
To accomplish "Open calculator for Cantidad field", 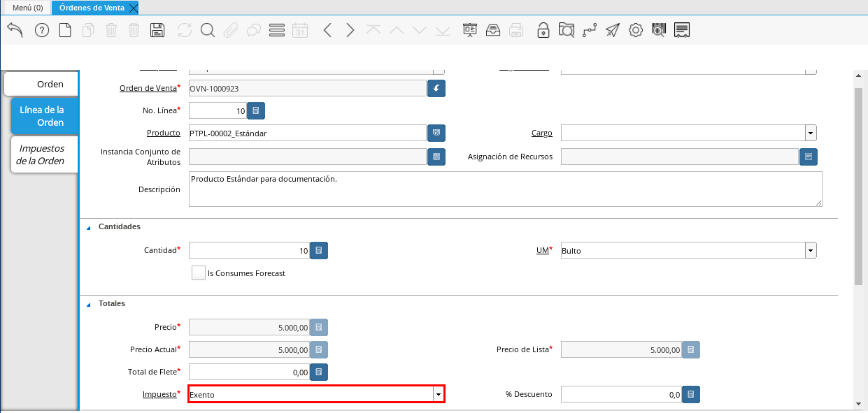I will click(x=319, y=250).
